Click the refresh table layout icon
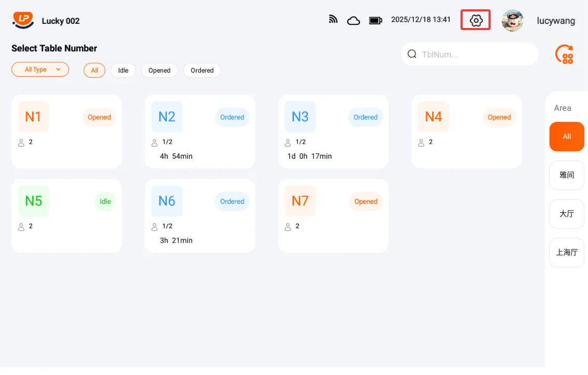588x375 pixels. click(564, 54)
